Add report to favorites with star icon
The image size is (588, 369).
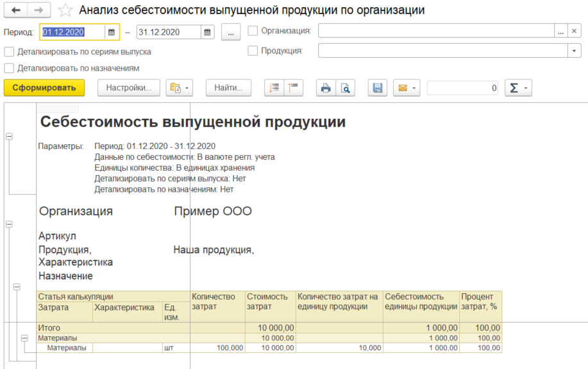click(x=65, y=10)
